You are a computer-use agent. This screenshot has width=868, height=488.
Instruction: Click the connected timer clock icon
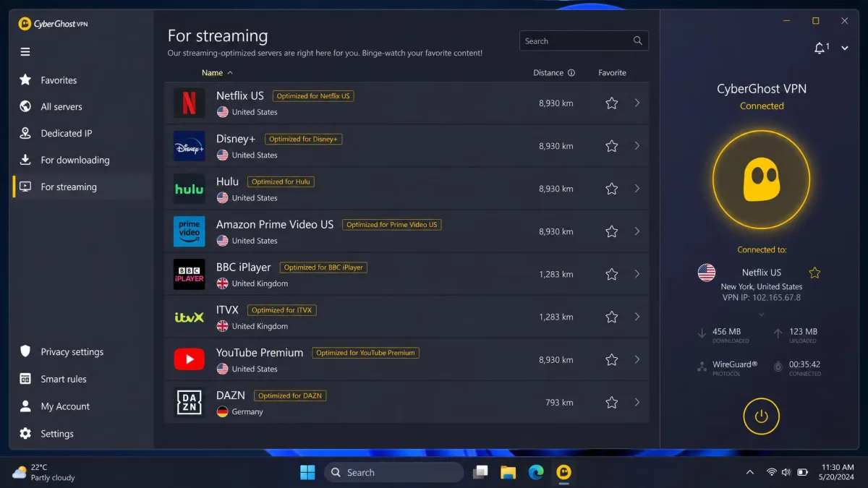point(778,367)
